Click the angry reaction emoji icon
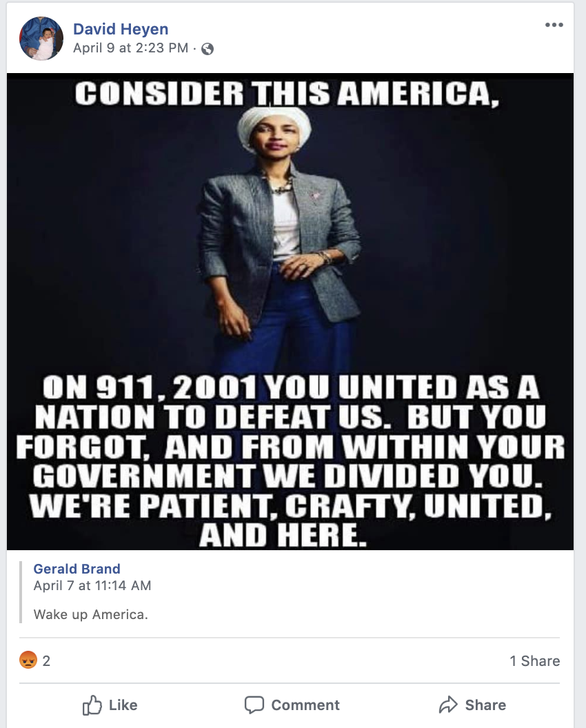586x728 pixels. click(x=28, y=660)
